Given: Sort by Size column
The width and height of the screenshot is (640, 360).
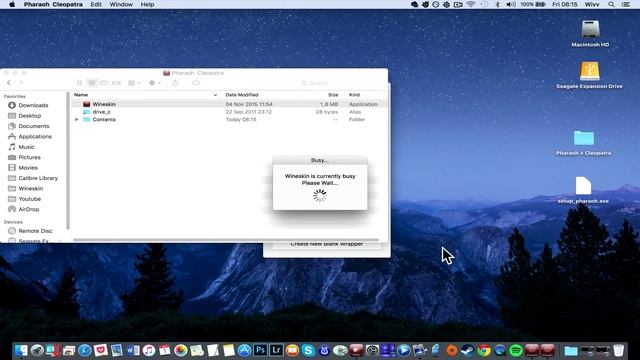Looking at the screenshot, I should pyautogui.click(x=333, y=95).
